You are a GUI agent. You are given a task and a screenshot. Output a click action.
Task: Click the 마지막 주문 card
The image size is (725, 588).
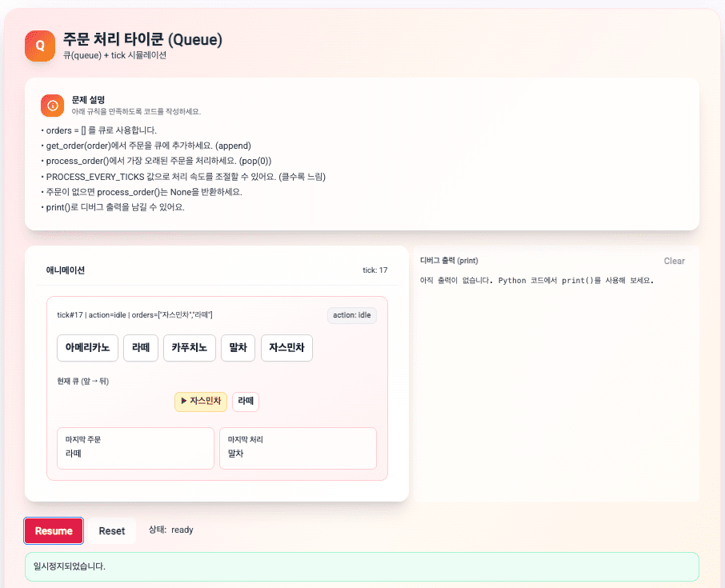[135, 448]
